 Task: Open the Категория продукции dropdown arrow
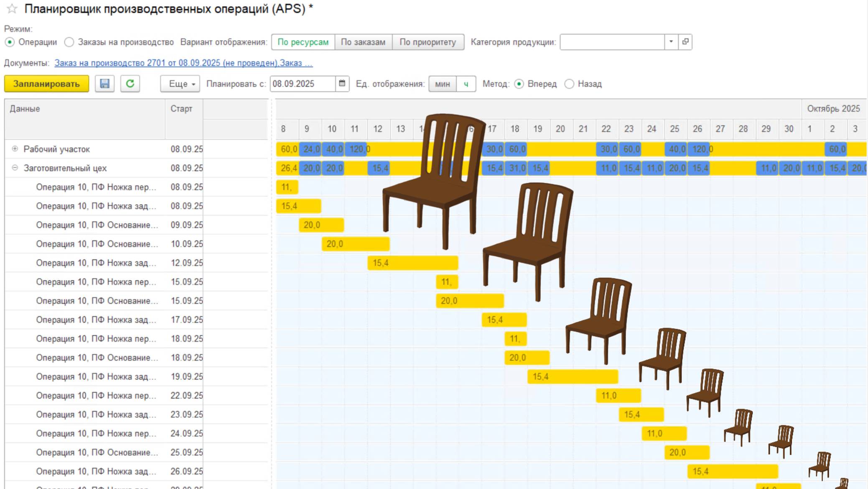click(671, 42)
